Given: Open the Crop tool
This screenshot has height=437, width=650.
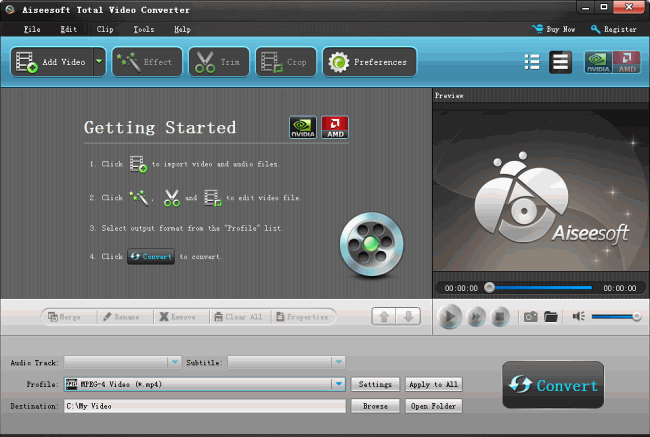Looking at the screenshot, I should coord(286,62).
